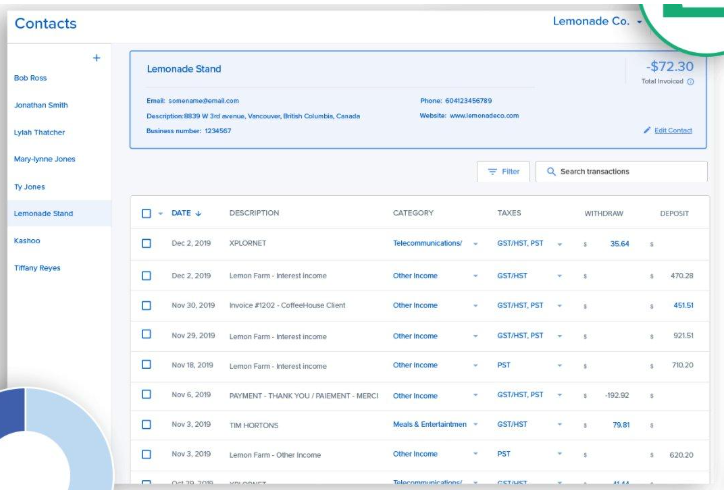Click the WITHDRAW column header

coord(604,214)
